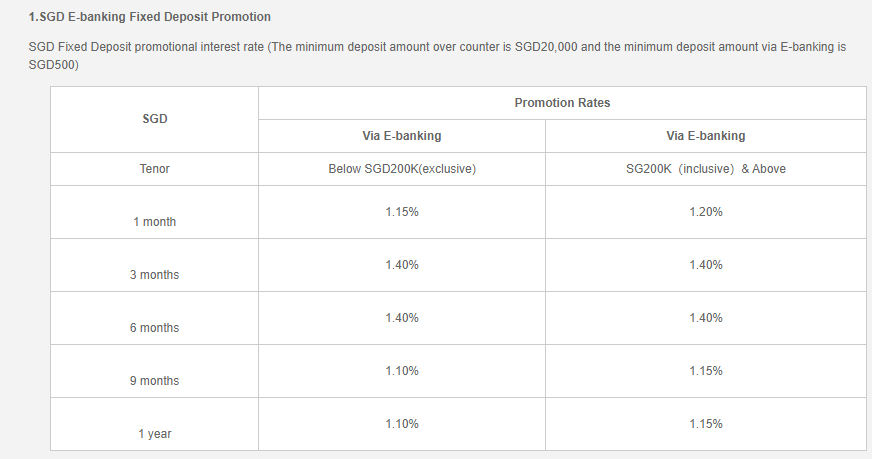Click the Promotion Rates column header
This screenshot has width=872, height=459.
pos(562,103)
